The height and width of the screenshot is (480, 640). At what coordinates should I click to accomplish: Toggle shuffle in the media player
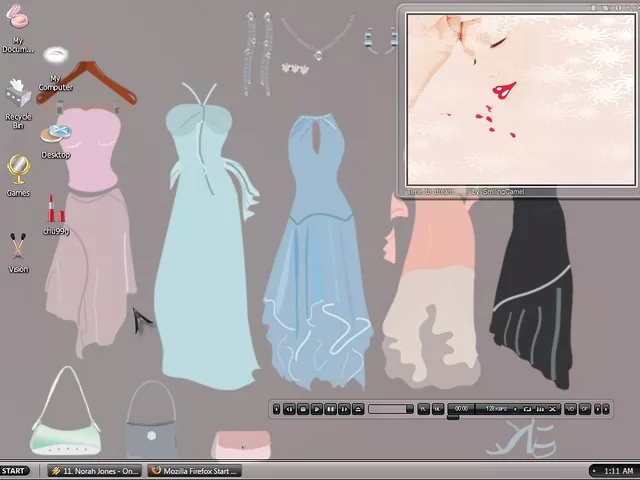click(551, 409)
